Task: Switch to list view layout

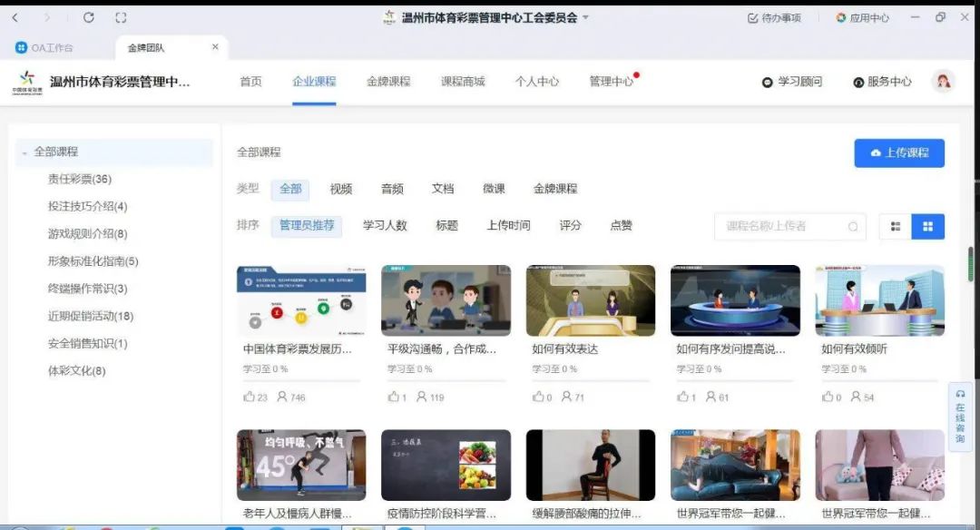Action: click(x=896, y=226)
